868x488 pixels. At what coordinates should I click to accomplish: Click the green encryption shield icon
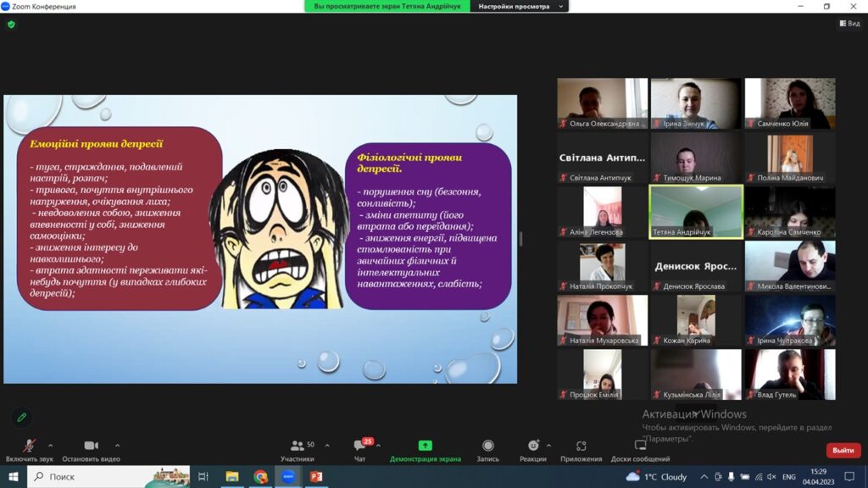point(11,25)
